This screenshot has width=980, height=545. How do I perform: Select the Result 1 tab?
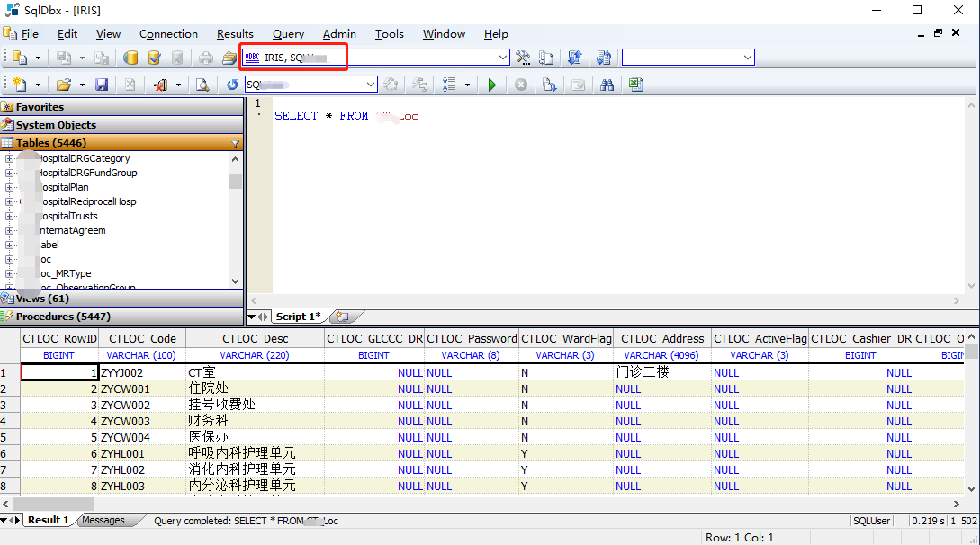[x=48, y=520]
